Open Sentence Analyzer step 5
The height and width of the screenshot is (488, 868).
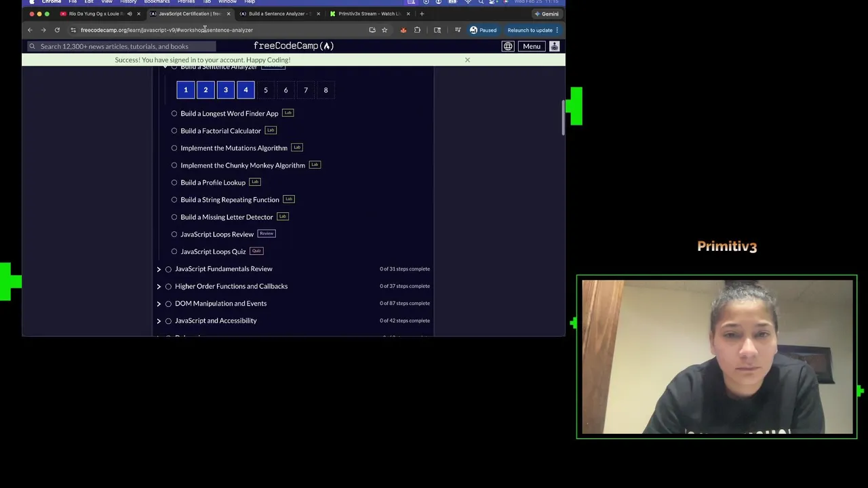266,90
